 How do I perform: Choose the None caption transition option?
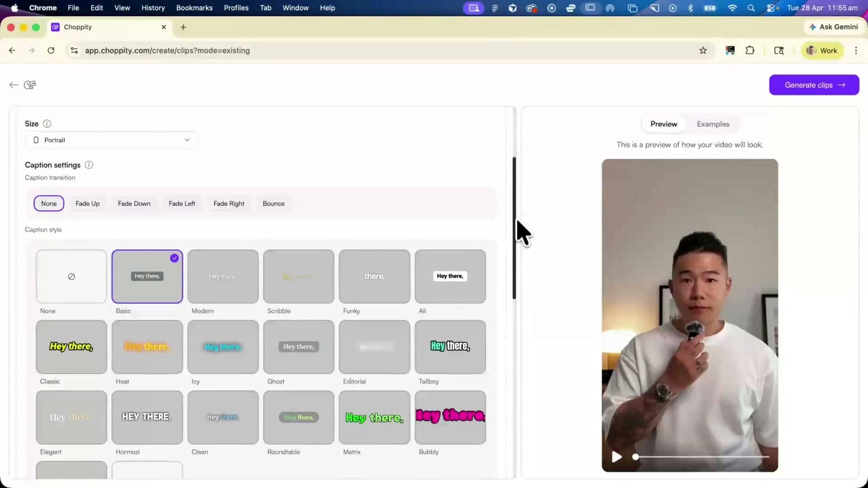pyautogui.click(x=49, y=204)
